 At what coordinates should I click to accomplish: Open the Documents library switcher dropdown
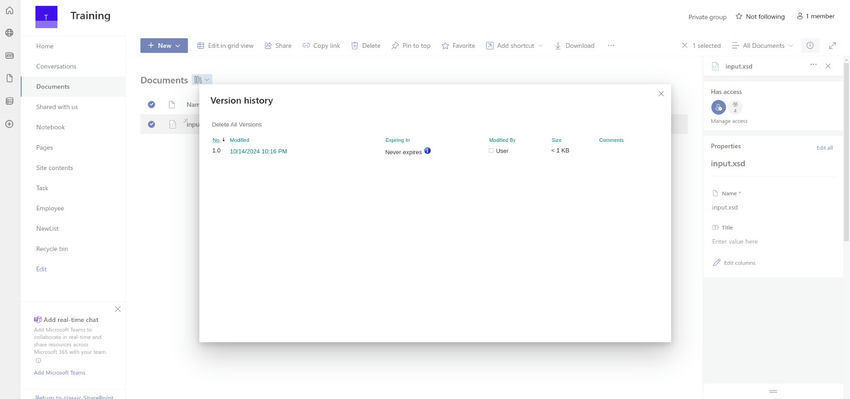click(x=202, y=80)
